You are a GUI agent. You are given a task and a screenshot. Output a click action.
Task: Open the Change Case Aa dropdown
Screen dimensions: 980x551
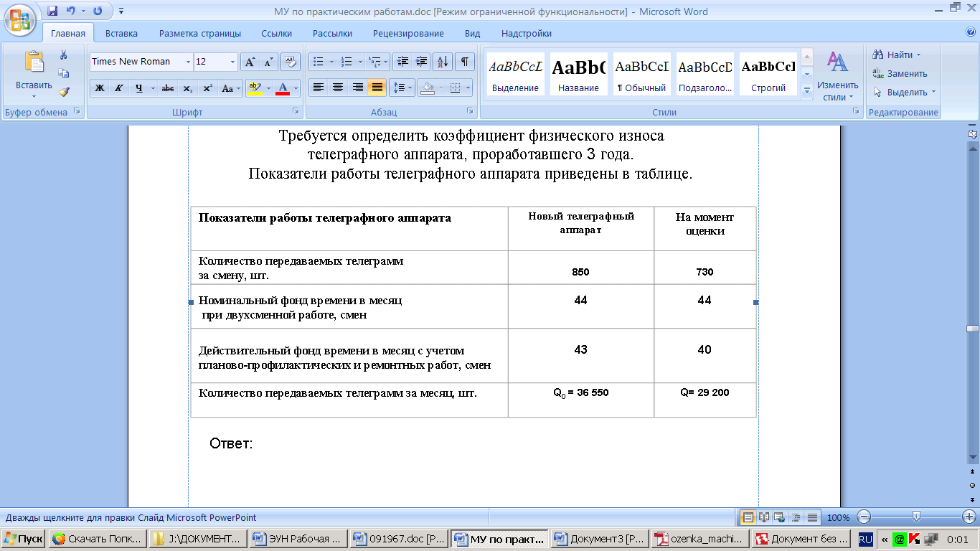[x=230, y=88]
